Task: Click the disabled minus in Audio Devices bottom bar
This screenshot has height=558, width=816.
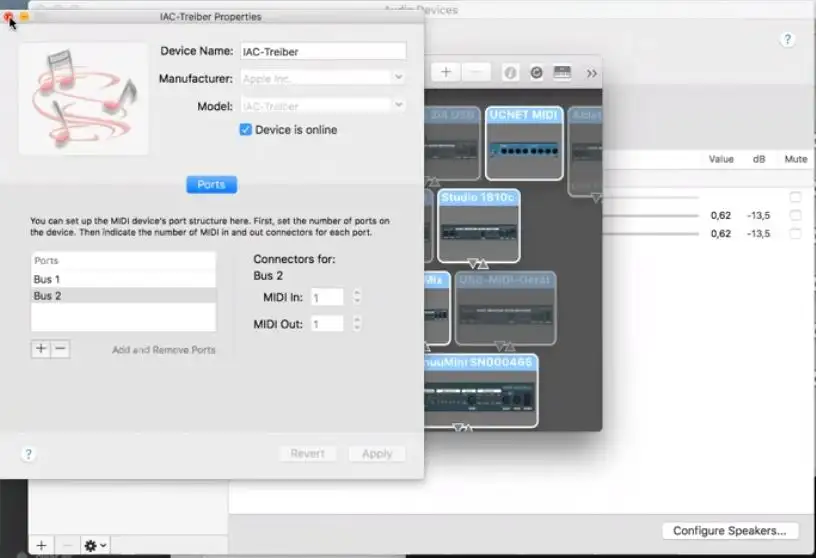Action: tap(67, 545)
